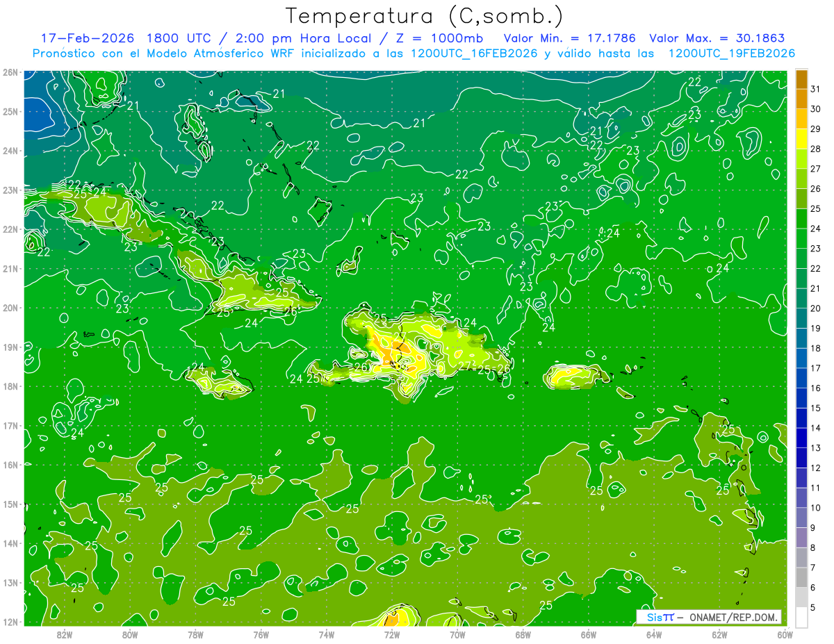Click the '82W' longitude axis label

(65, 634)
